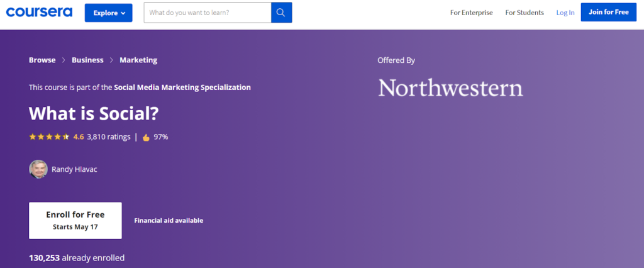Open Financial aid available link
644x268 pixels.
point(169,220)
